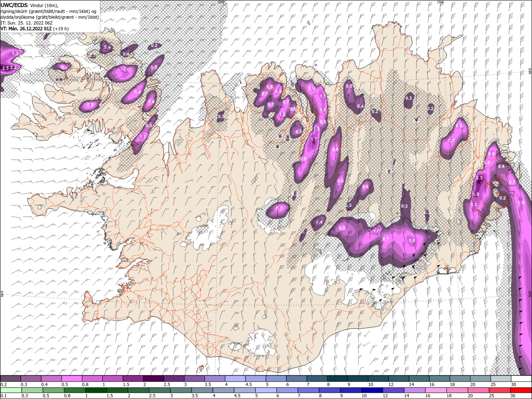532x399 pixels.
Task: Click the 'UWC/ECDS' title text
Action: pos(14,5)
